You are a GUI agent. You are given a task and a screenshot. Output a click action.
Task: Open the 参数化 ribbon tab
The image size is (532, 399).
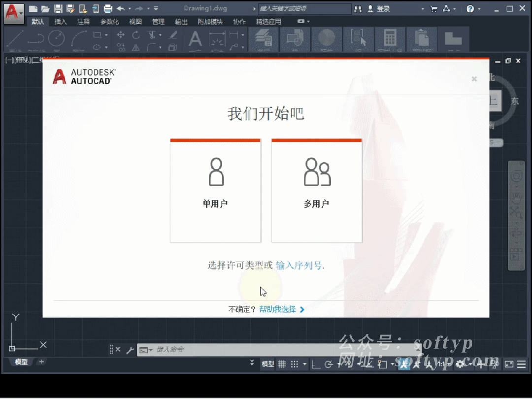click(109, 22)
